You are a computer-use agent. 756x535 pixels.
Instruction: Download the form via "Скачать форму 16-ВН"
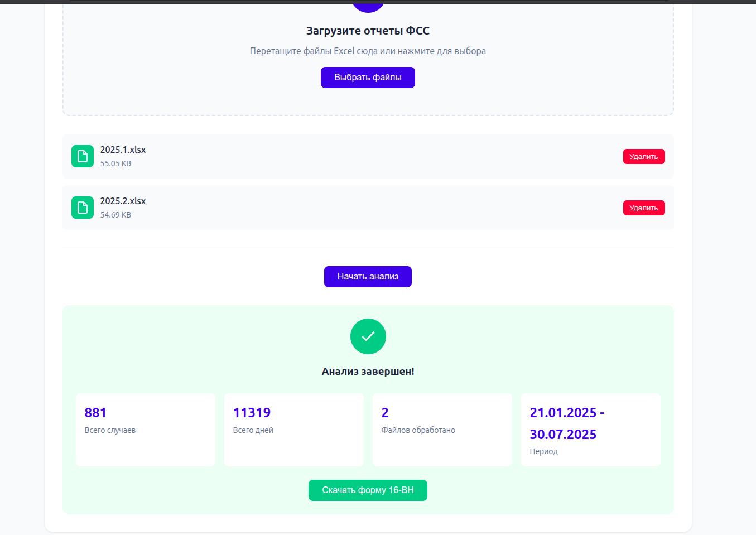click(368, 490)
